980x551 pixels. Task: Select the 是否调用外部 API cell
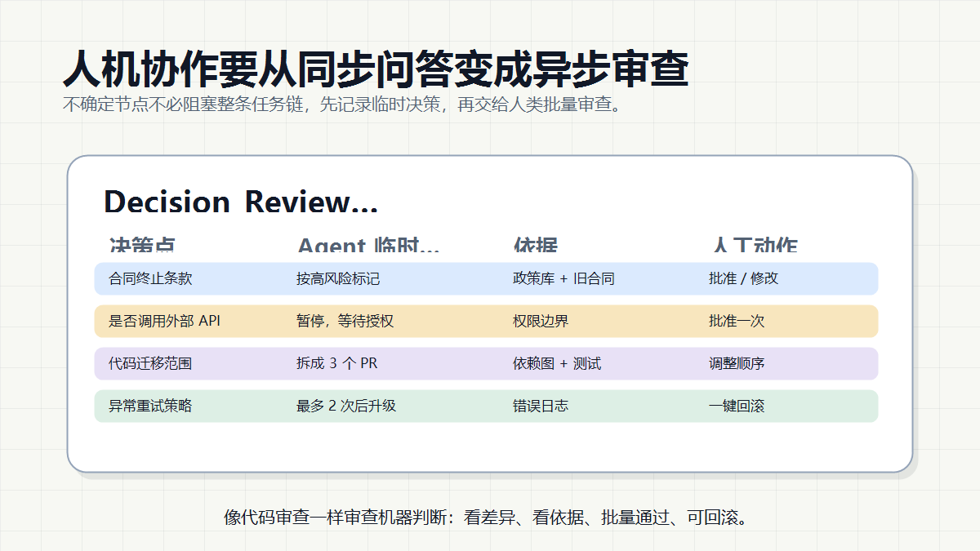(165, 321)
